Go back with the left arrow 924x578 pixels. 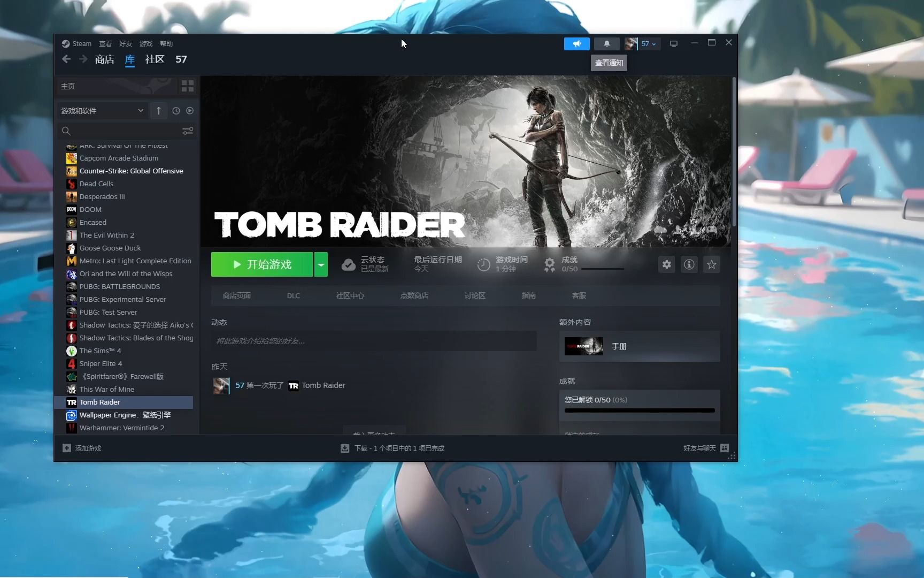pos(66,59)
